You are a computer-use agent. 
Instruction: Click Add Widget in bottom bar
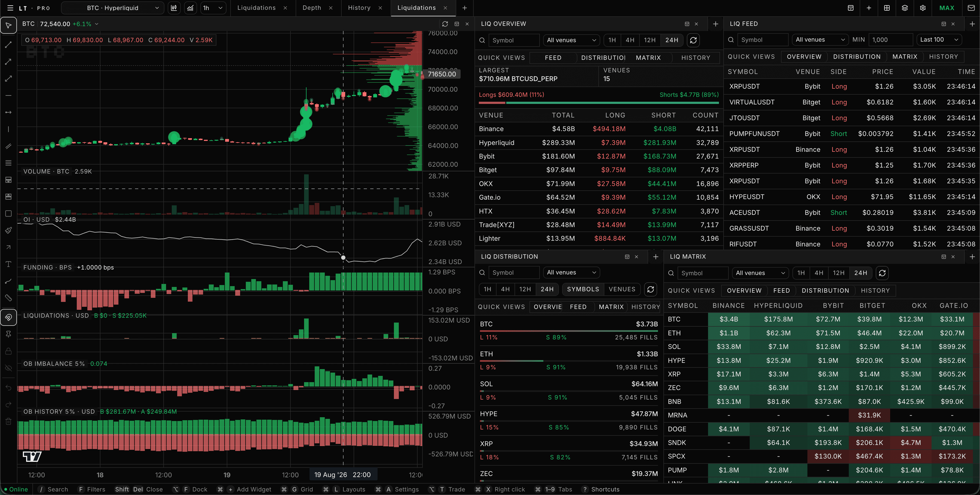click(254, 489)
